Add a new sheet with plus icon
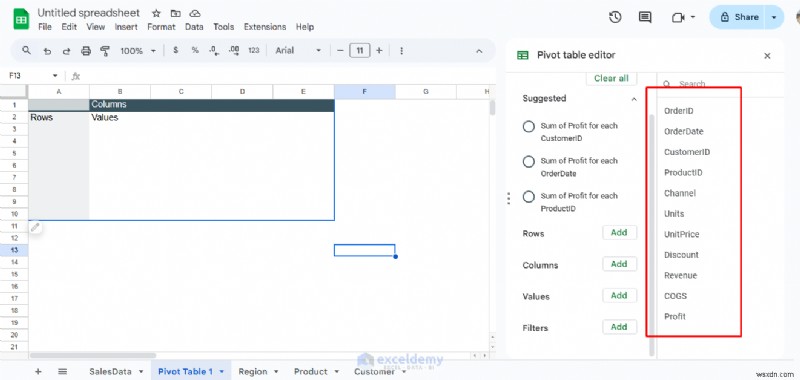This screenshot has width=800, height=380. click(x=38, y=371)
